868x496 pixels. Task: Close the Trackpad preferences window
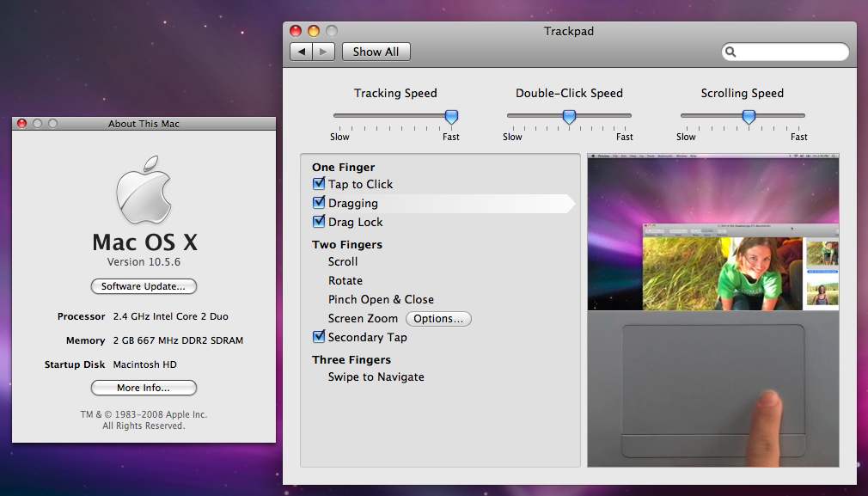point(296,31)
